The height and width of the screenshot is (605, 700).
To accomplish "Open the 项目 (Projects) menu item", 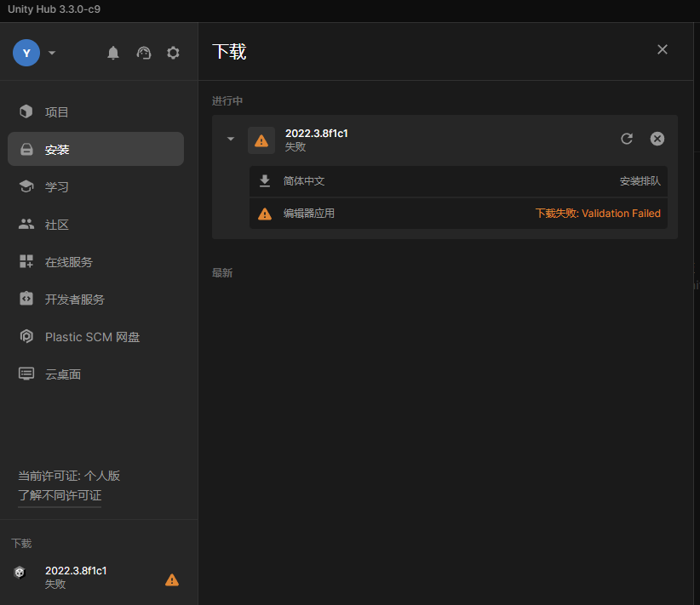I will pos(95,111).
